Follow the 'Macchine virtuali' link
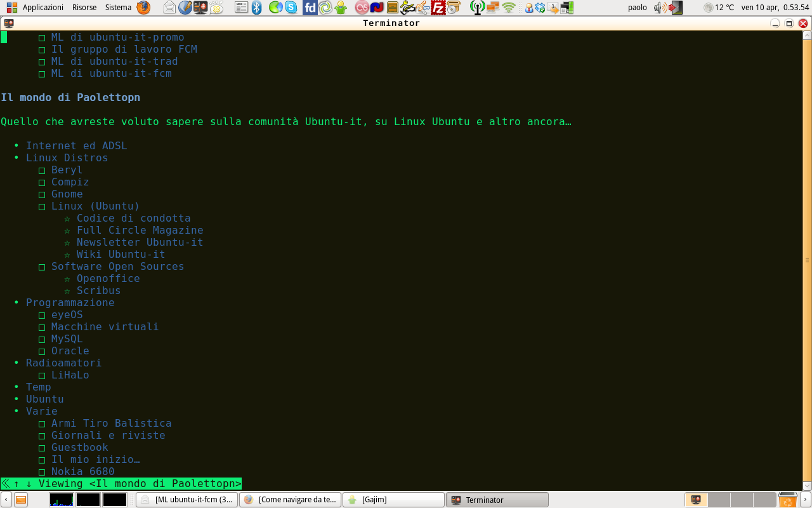 tap(105, 327)
